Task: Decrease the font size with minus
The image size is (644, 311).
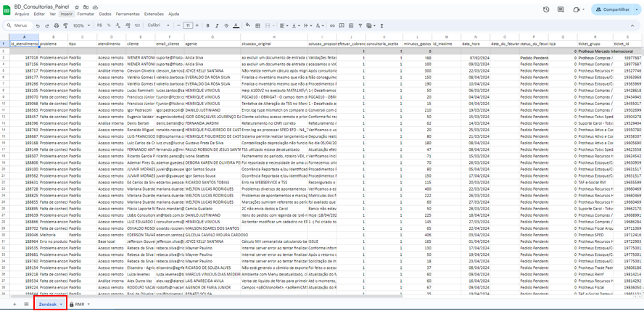Action: [178, 25]
